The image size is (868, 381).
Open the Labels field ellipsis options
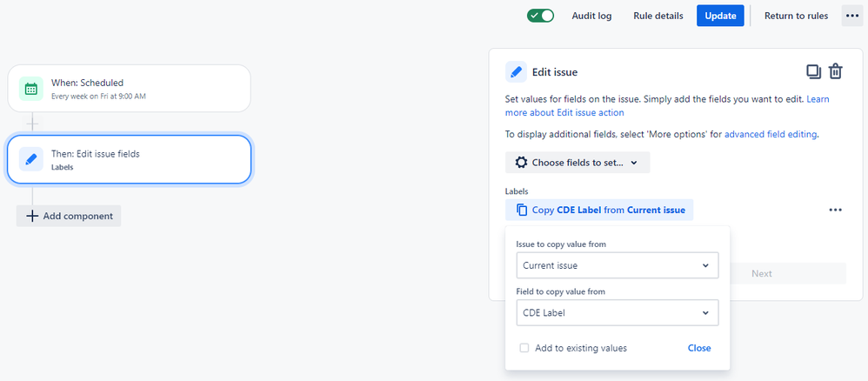coord(835,210)
